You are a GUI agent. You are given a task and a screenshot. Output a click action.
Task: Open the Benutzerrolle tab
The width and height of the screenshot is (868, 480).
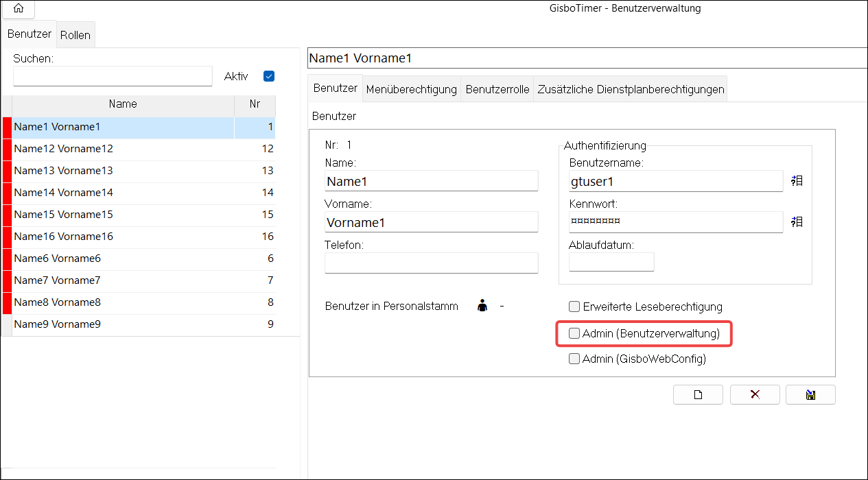point(497,89)
